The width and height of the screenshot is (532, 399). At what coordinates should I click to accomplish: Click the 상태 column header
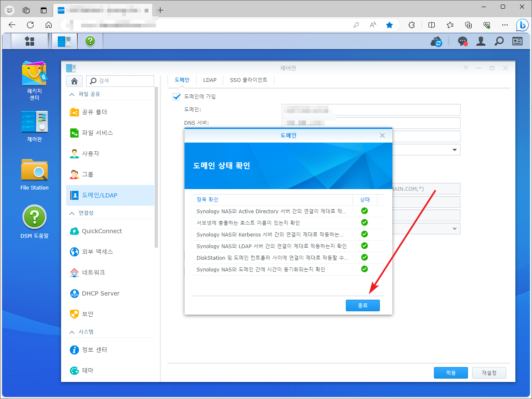tap(365, 199)
